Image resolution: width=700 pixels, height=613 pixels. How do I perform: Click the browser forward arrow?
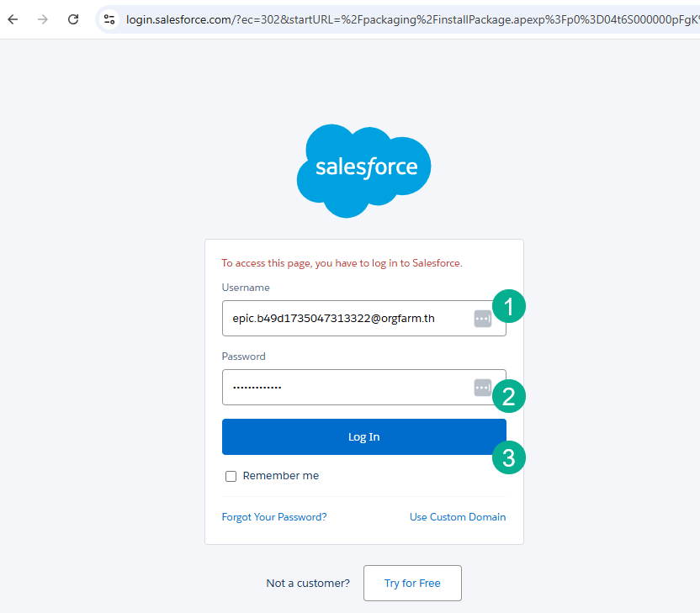(x=43, y=18)
